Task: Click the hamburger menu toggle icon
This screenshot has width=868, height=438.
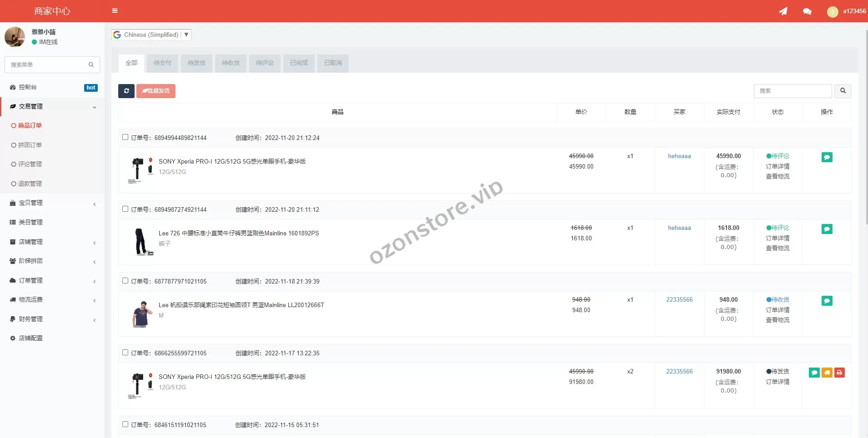Action: tap(115, 11)
